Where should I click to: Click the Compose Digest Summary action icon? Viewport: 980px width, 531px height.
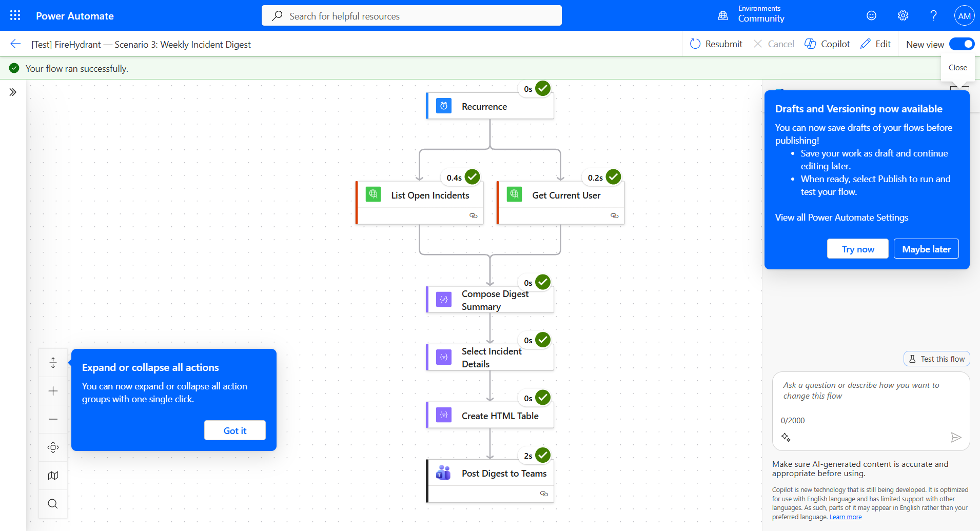click(x=444, y=300)
